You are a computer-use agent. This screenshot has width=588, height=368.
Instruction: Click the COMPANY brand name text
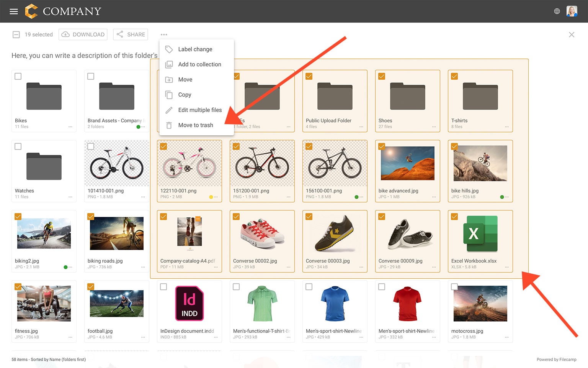pyautogui.click(x=72, y=11)
